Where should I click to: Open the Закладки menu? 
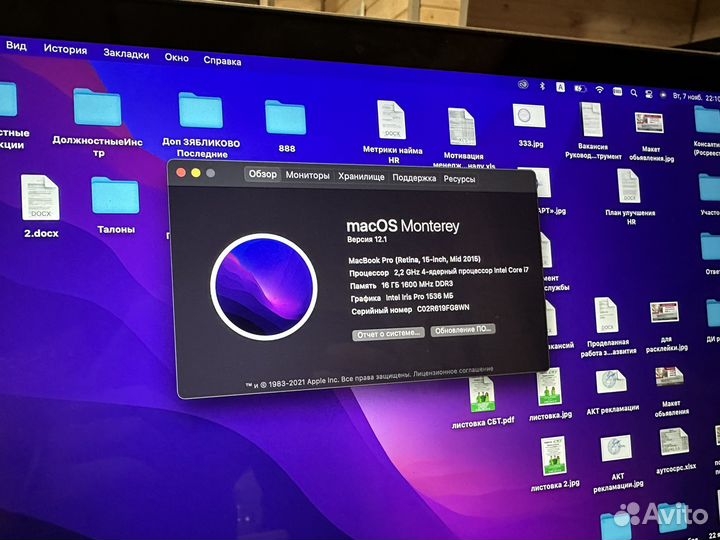coord(126,54)
